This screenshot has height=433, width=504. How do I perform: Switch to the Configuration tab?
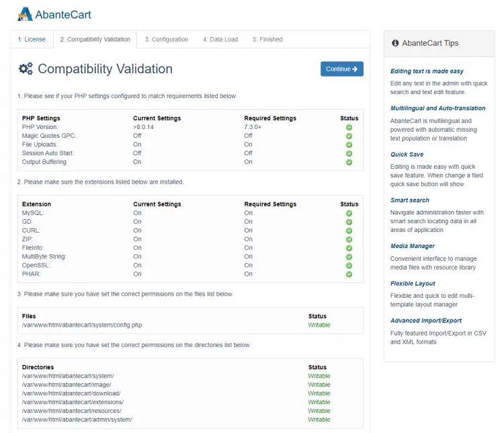(166, 40)
